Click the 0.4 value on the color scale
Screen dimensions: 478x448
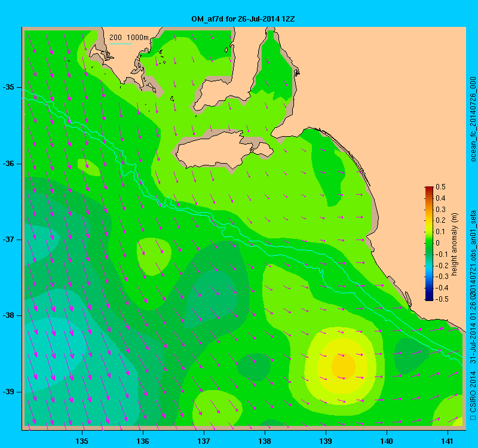click(x=441, y=198)
